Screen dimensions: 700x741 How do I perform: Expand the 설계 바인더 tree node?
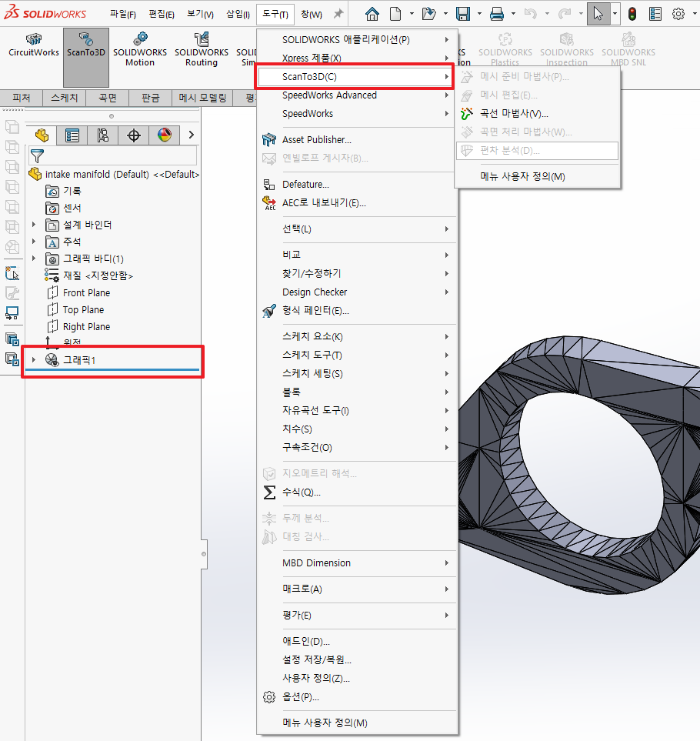point(34,225)
